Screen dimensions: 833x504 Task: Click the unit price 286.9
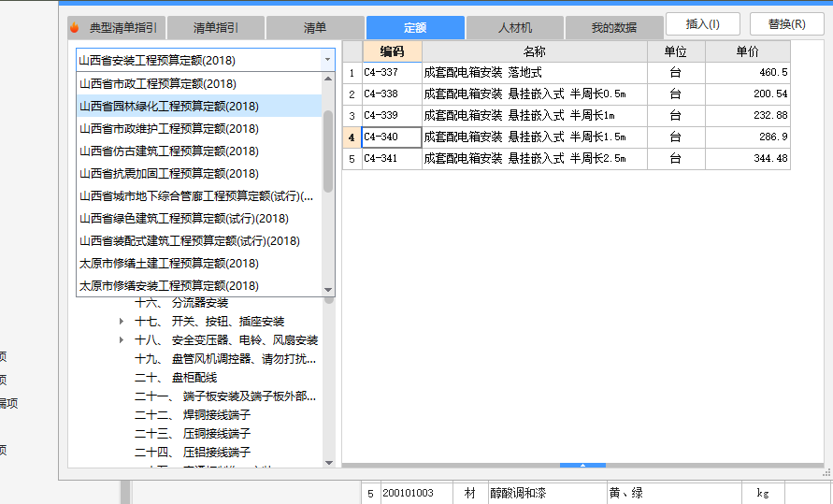(x=748, y=137)
